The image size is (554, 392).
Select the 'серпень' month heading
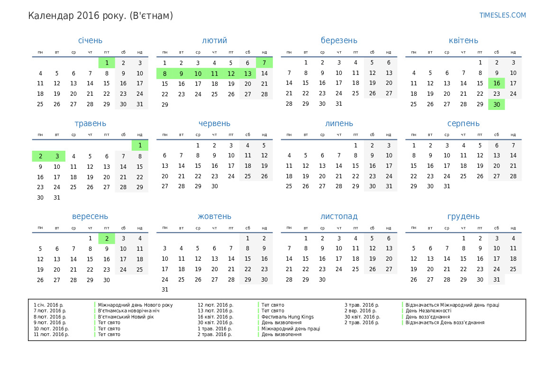coord(463,124)
